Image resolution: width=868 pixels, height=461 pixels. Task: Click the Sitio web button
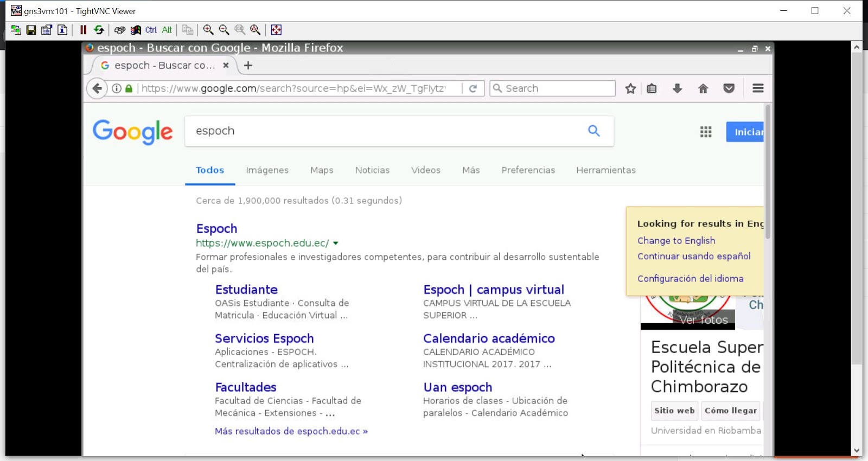[674, 411]
